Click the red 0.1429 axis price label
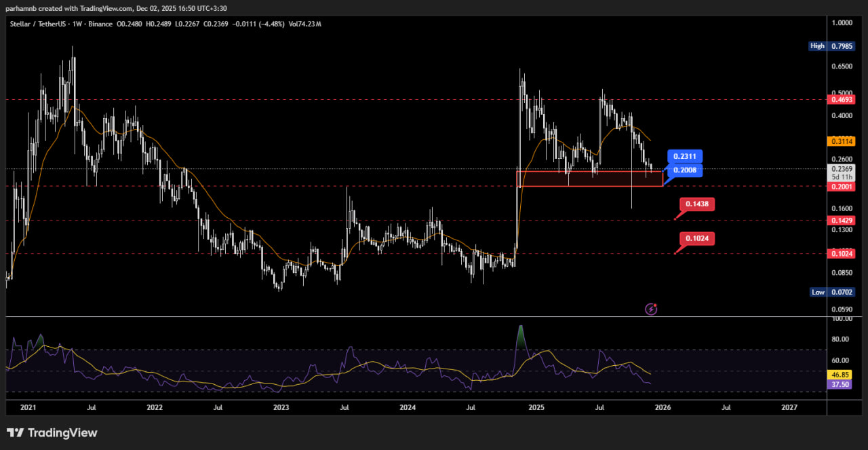Image resolution: width=868 pixels, height=450 pixels. (x=843, y=221)
